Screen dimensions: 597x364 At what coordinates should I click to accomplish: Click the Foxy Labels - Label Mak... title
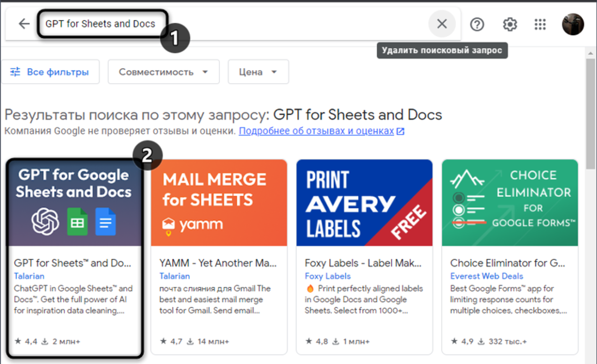tap(363, 263)
